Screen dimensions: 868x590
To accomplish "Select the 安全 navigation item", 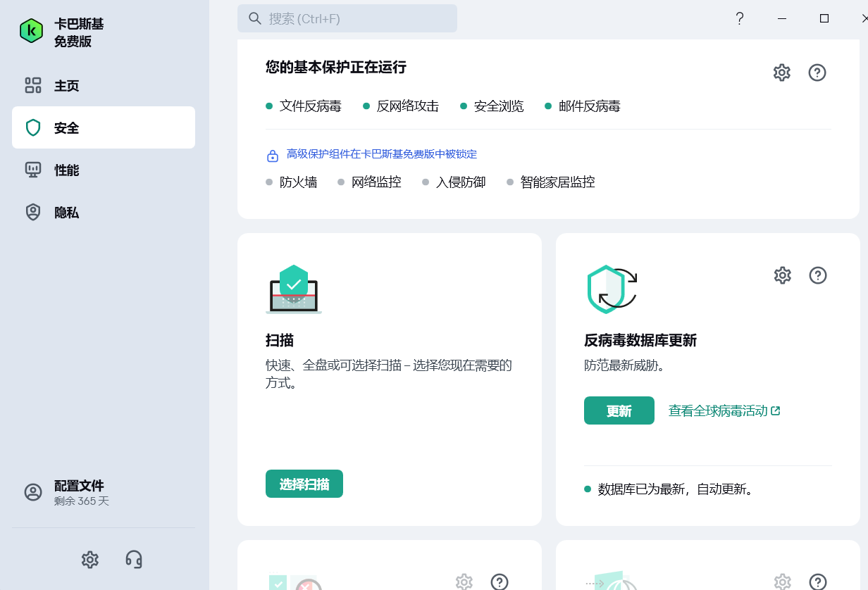I will pyautogui.click(x=104, y=127).
